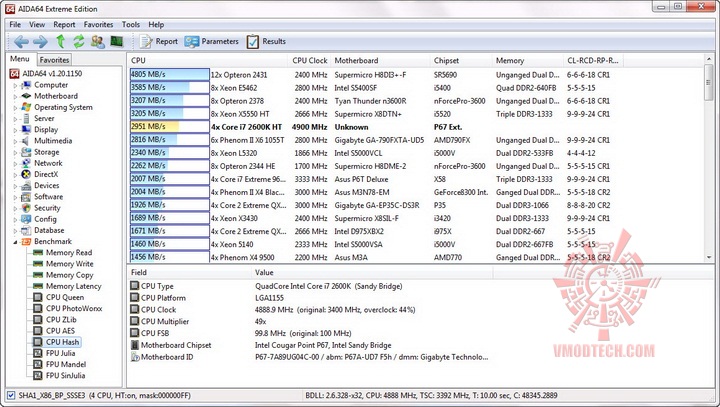Viewport: 720px width, 407px height.
Task: Open the Memory Read benchmark
Action: [x=69, y=253]
